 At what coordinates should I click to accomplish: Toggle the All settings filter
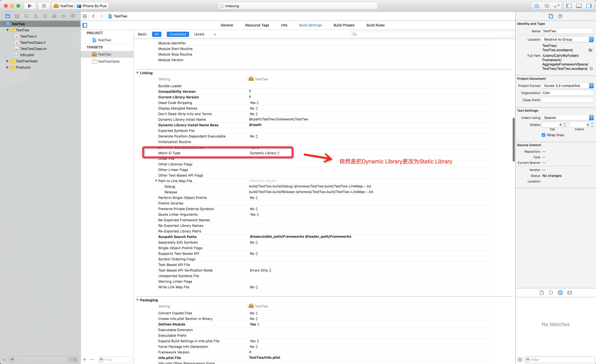coord(156,34)
